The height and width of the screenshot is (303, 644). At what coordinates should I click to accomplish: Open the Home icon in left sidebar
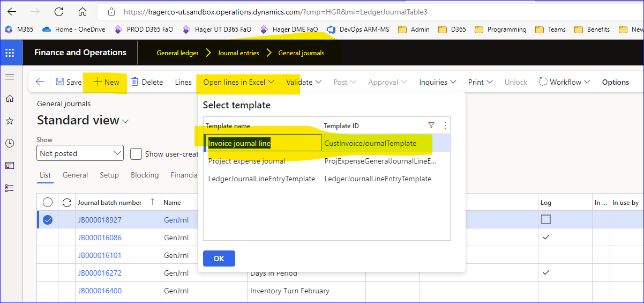[x=10, y=99]
